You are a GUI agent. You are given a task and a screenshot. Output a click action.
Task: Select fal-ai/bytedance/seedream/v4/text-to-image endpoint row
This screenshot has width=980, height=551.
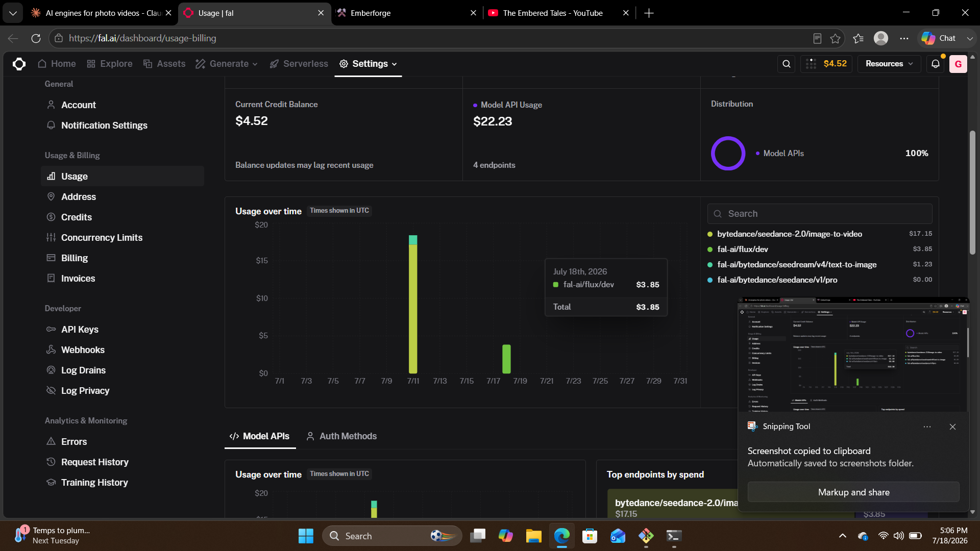(820, 264)
